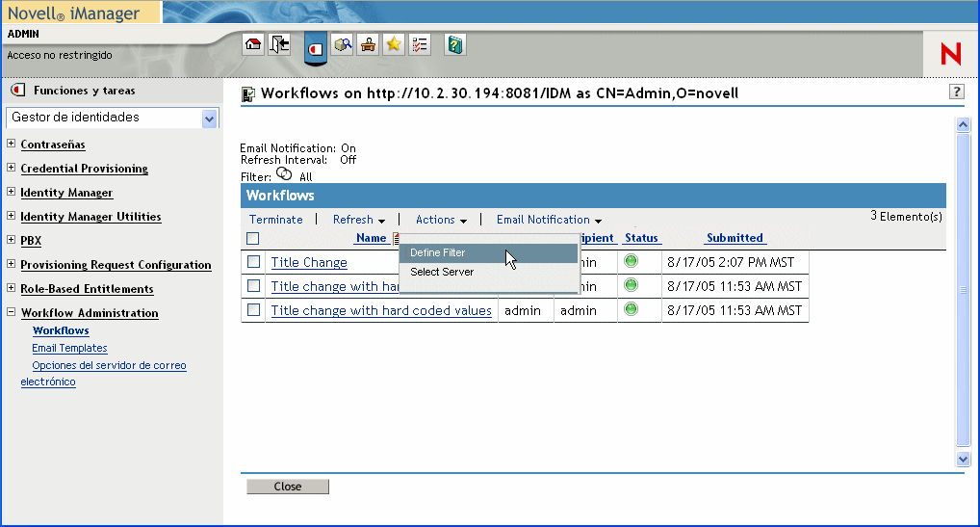Expand Role-Based Entitlements node
Viewport: 980px width, 527px height.
point(12,287)
